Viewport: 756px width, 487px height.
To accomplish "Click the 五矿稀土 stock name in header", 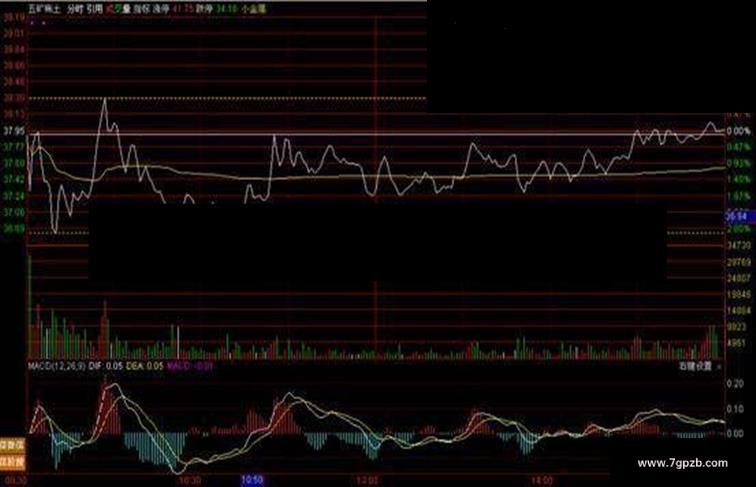I will pyautogui.click(x=43, y=9).
